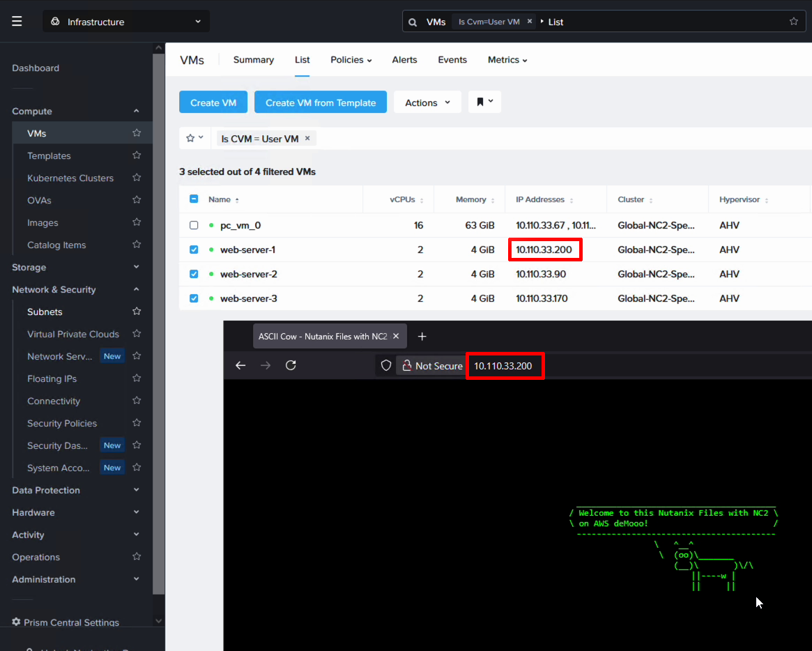Click the Create VM button

pyautogui.click(x=213, y=102)
